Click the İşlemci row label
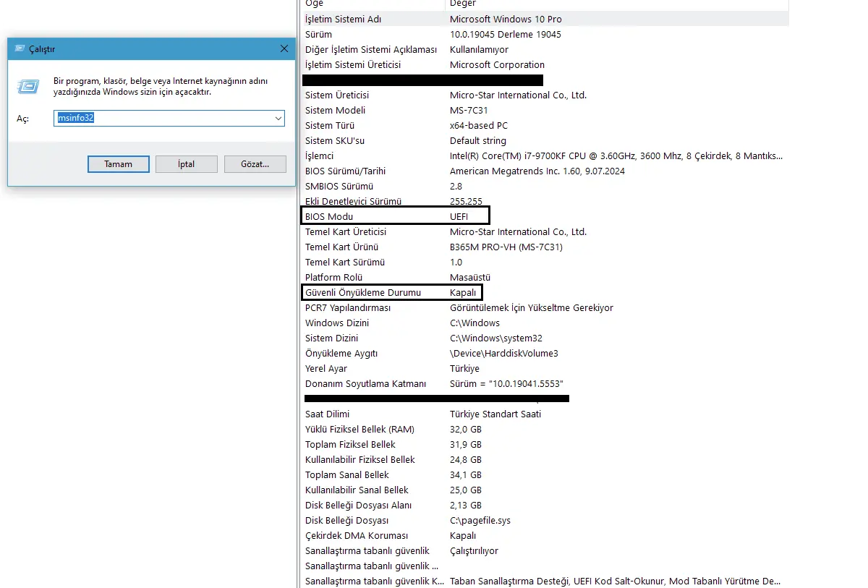 pos(319,155)
